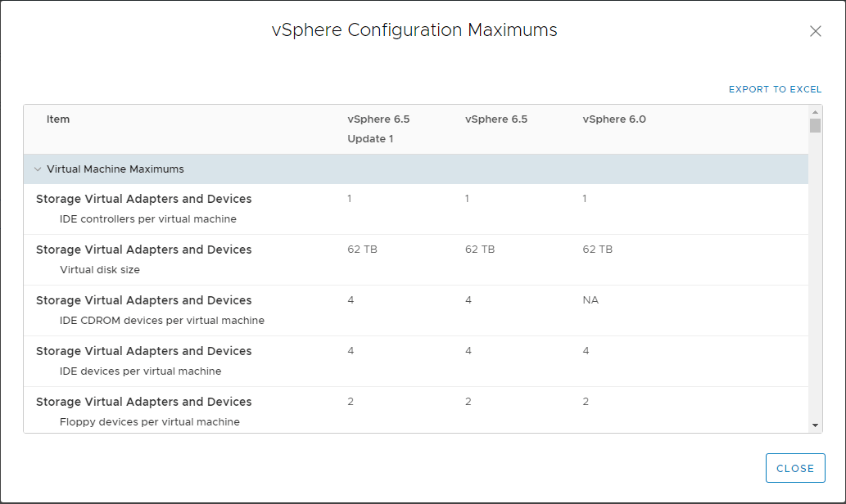This screenshot has height=504, width=846.
Task: Click the scrollbar down arrow
Action: pyautogui.click(x=815, y=425)
